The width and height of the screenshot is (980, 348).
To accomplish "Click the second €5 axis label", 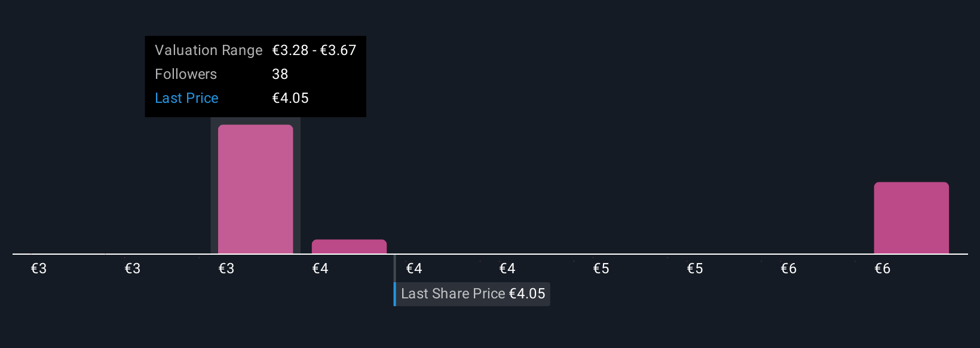I will click(x=695, y=268).
